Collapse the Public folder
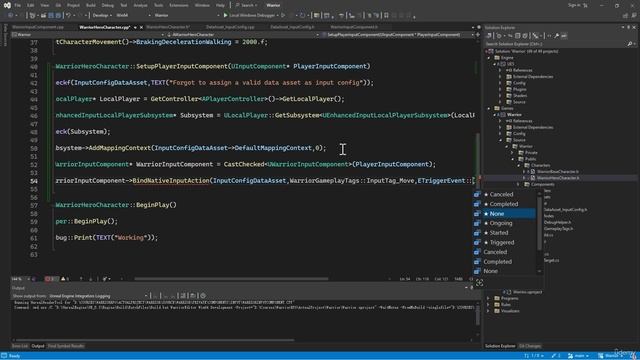The width and height of the screenshot is (640, 360). 513,159
